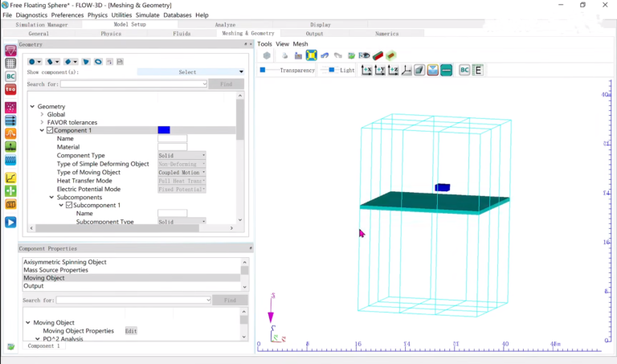Click Edit for Moving Object Properties
Viewport: 617px width, 364px height.
tap(131, 331)
